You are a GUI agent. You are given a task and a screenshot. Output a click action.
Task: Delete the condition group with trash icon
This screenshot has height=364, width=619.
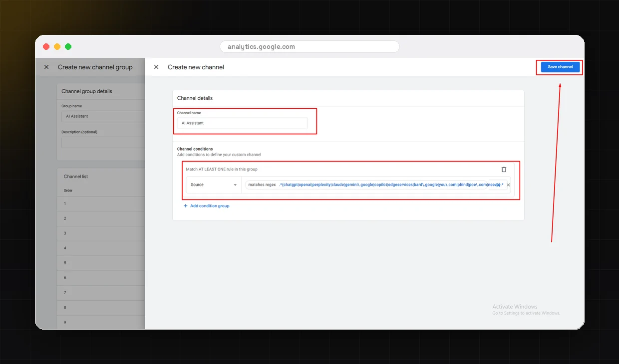[504, 170]
